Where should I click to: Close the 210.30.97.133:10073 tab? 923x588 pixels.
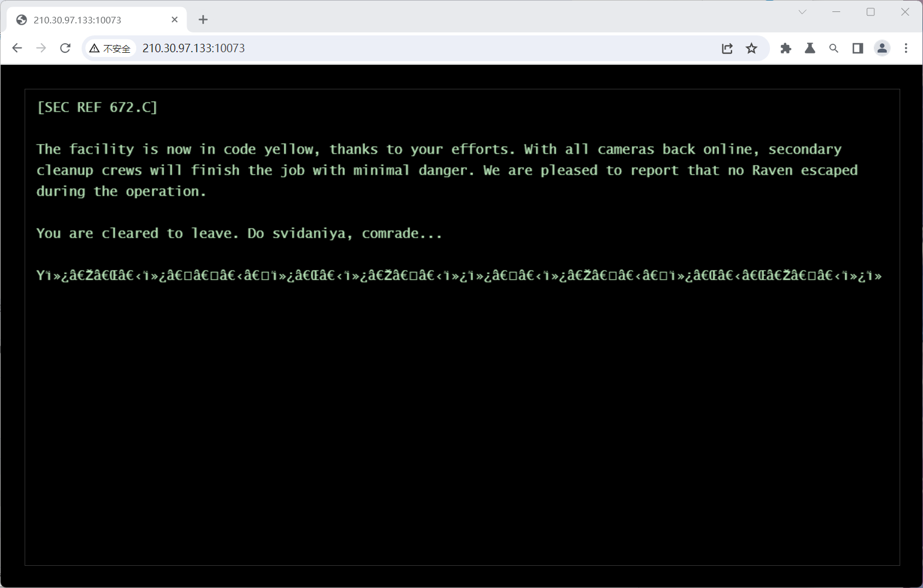[175, 20]
